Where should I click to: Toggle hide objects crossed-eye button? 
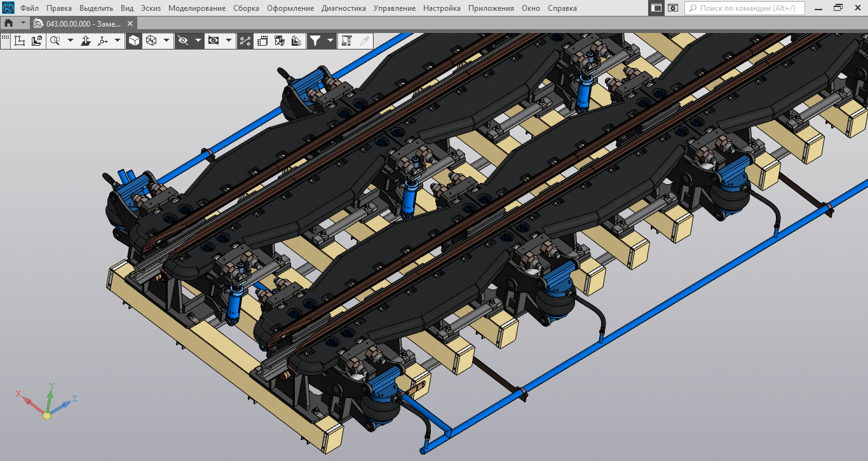tap(183, 41)
